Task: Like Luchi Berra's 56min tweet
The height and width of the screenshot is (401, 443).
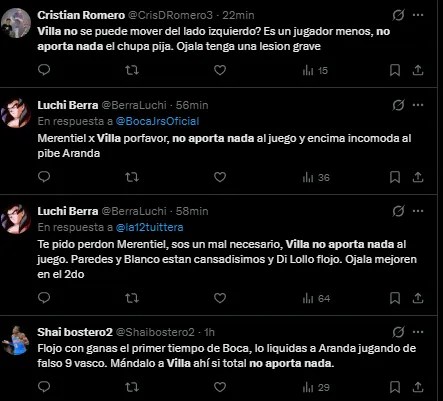Action: [x=220, y=177]
